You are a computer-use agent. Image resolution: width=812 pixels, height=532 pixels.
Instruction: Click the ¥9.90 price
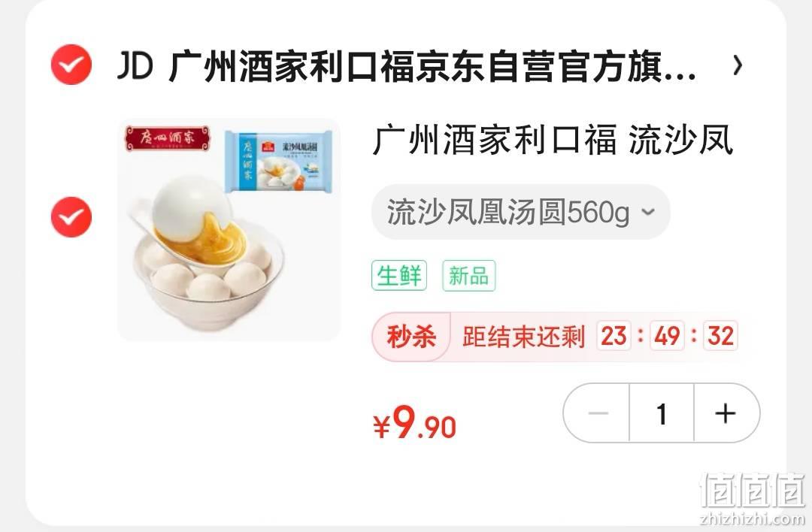click(x=414, y=422)
